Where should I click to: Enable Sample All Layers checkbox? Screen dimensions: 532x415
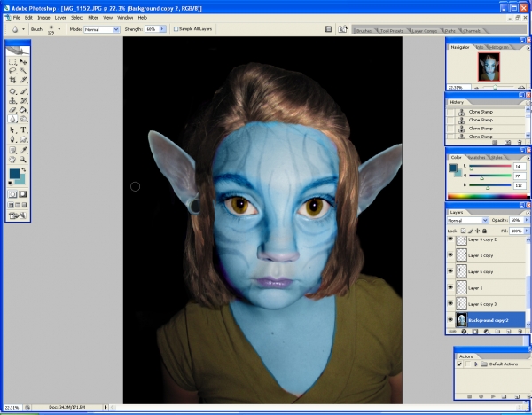coord(176,29)
